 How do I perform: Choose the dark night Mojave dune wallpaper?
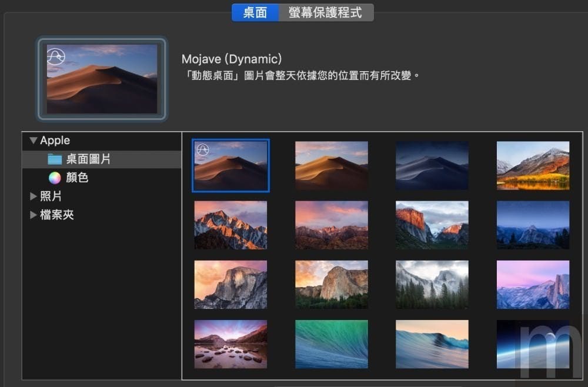pyautogui.click(x=432, y=165)
